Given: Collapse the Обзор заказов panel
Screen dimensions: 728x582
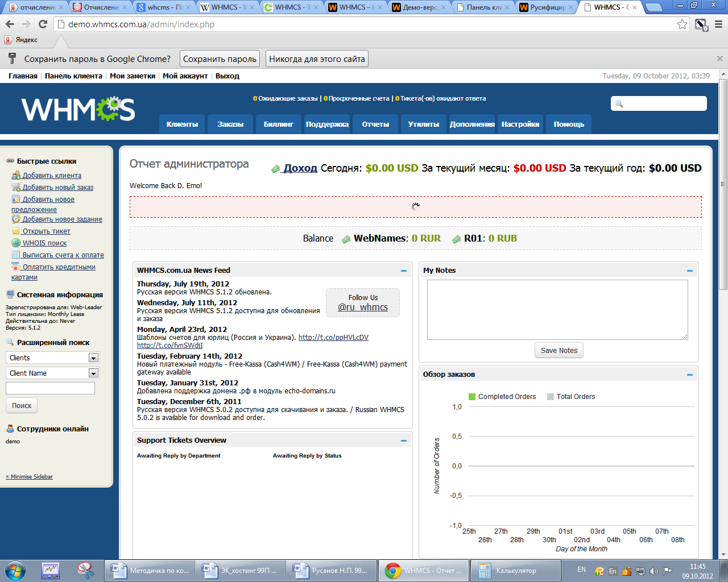Looking at the screenshot, I should point(690,375).
